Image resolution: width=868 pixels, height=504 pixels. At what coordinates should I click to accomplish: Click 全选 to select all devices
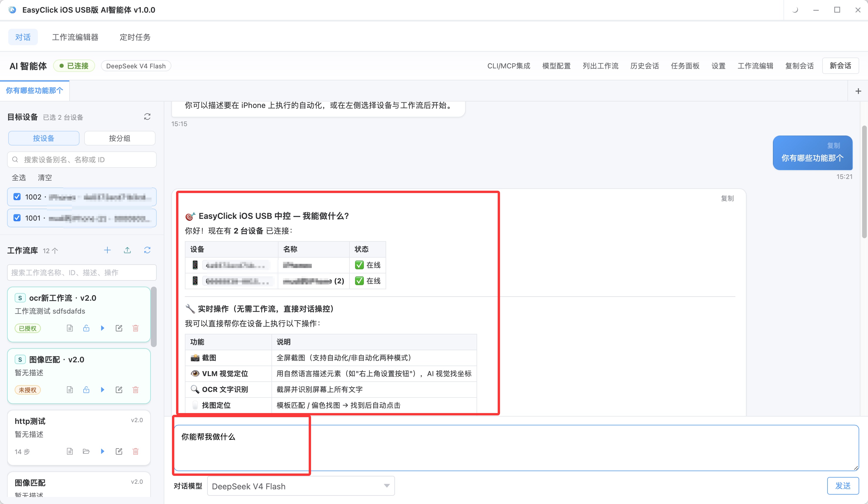click(x=18, y=177)
